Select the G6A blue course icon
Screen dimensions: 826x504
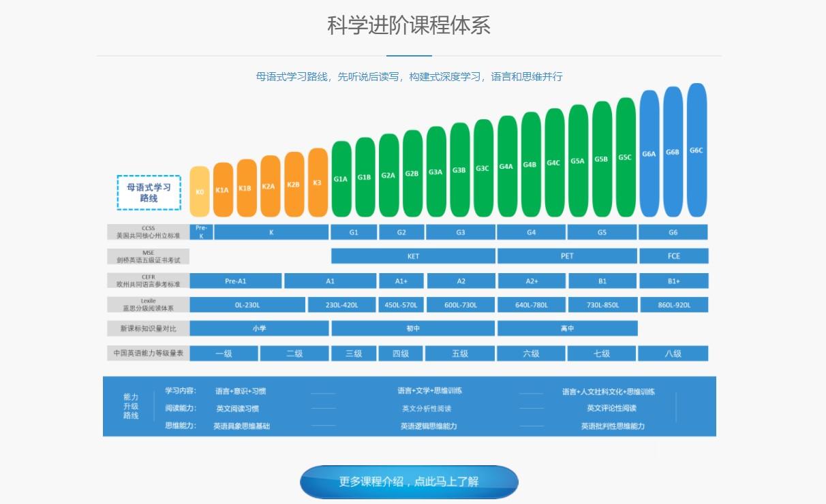pyautogui.click(x=647, y=155)
